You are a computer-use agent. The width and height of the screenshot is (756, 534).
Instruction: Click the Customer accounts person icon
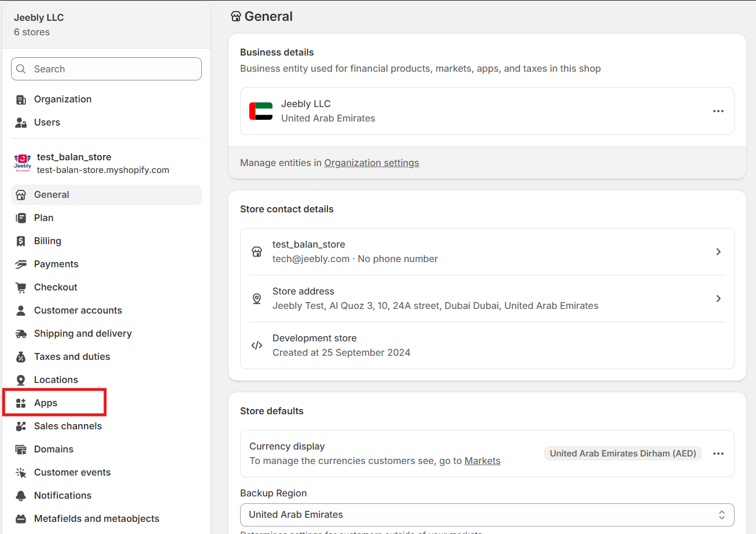coord(21,311)
